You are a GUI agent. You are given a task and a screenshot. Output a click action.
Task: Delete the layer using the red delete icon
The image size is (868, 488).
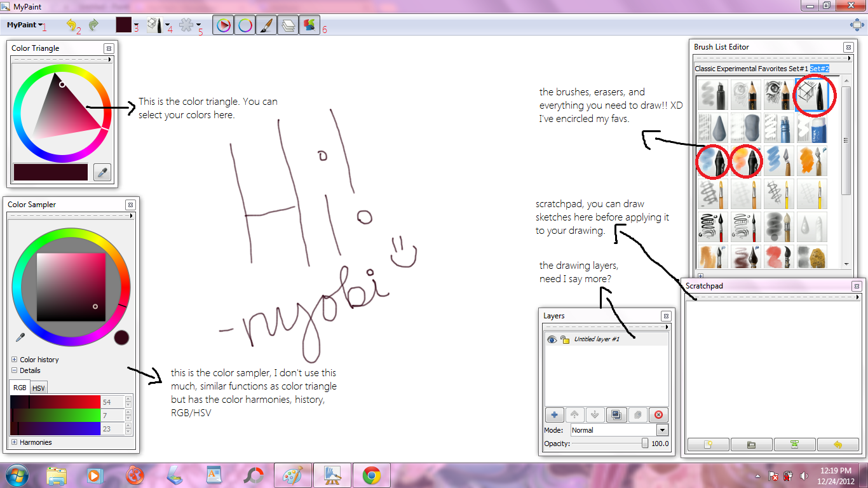pos(658,414)
